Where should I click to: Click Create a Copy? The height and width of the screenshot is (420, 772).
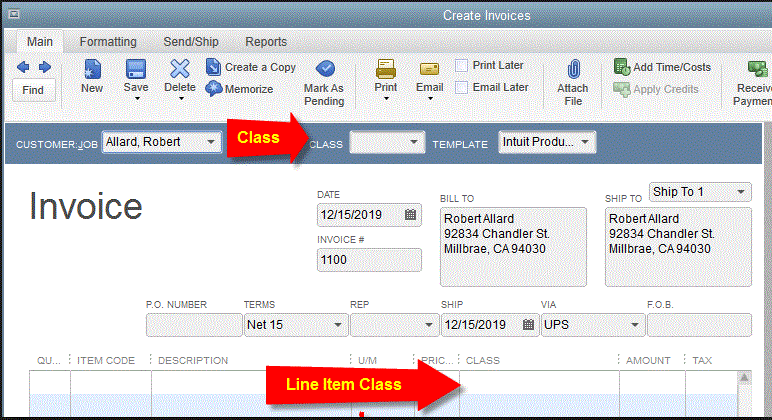251,67
